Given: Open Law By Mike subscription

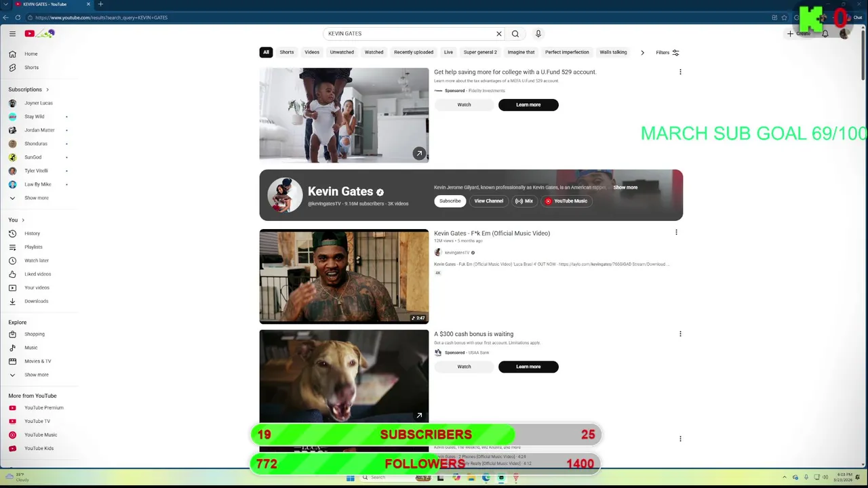Looking at the screenshot, I should click(39, 184).
